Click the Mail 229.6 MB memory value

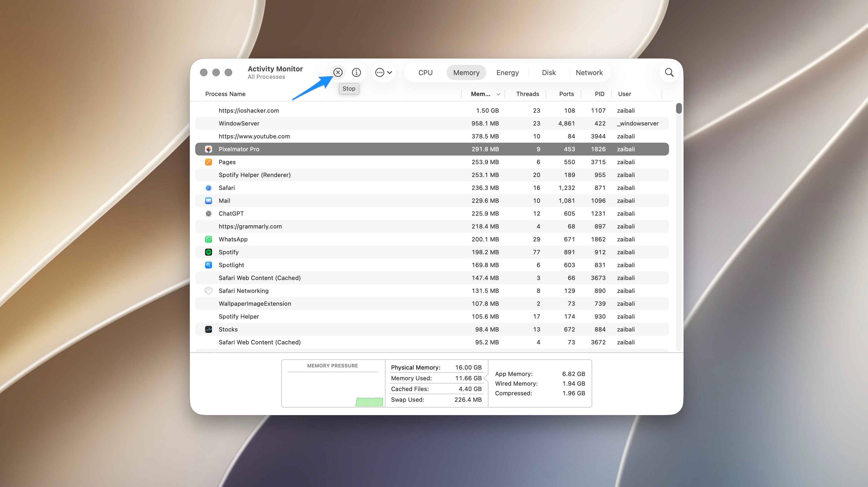coord(485,201)
